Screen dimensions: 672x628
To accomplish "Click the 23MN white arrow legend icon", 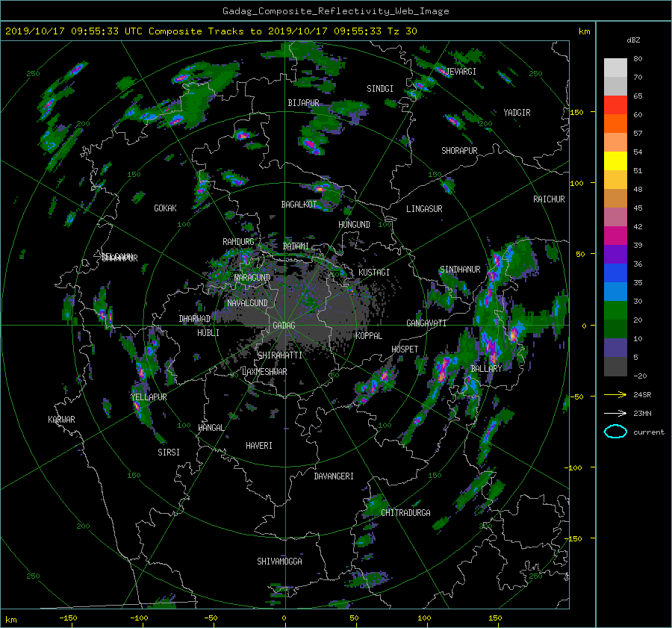I will coord(615,413).
